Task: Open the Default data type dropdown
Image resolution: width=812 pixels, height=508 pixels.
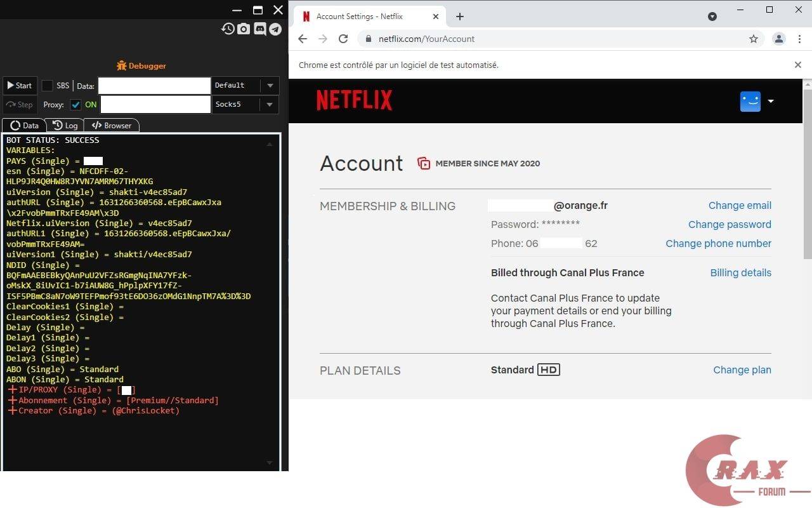Action: click(245, 86)
